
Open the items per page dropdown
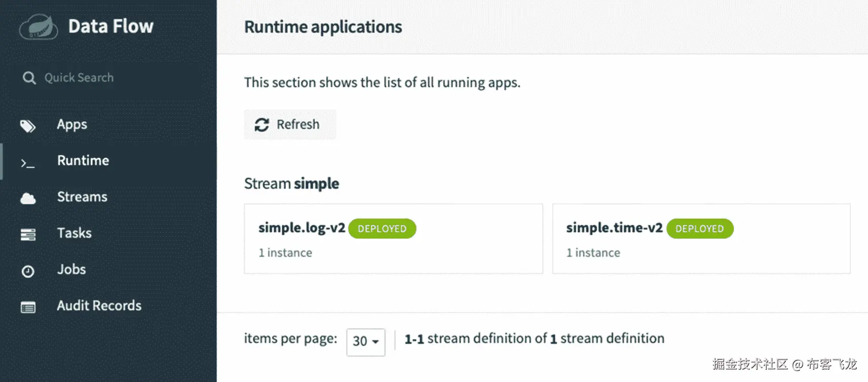[365, 341]
